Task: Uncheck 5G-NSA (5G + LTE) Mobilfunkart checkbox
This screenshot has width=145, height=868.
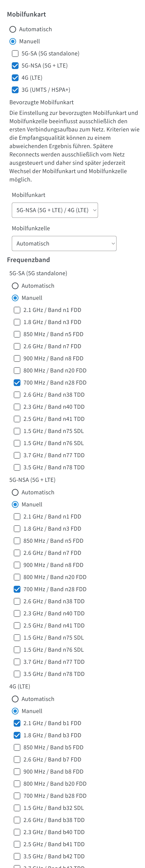Action: (x=15, y=66)
